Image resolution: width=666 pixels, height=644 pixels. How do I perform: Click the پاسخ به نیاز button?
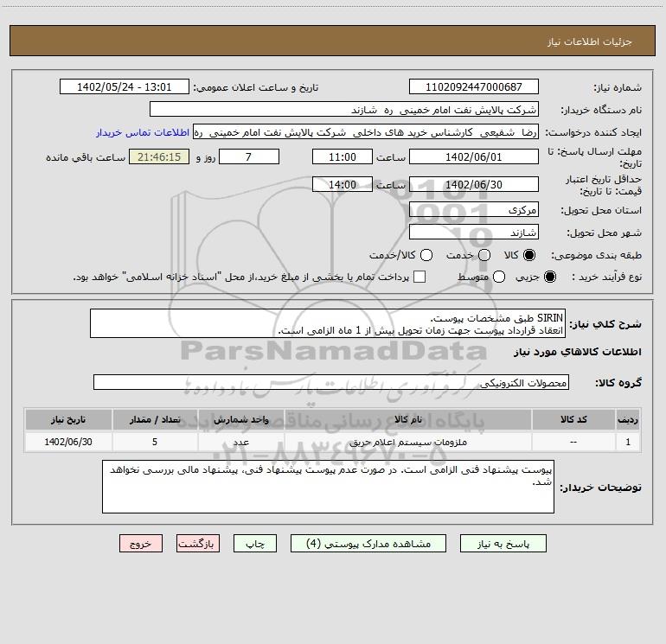pyautogui.click(x=503, y=544)
